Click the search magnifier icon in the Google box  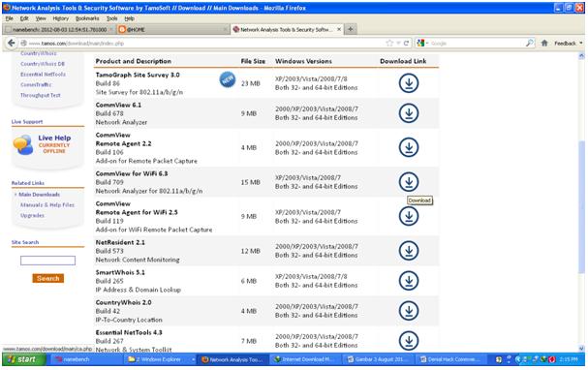(530, 44)
